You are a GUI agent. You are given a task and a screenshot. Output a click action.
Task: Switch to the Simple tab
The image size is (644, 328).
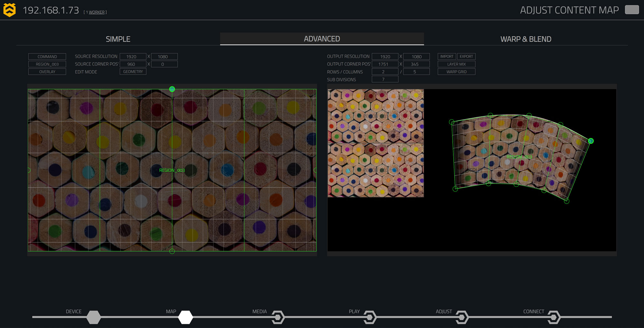tap(118, 39)
